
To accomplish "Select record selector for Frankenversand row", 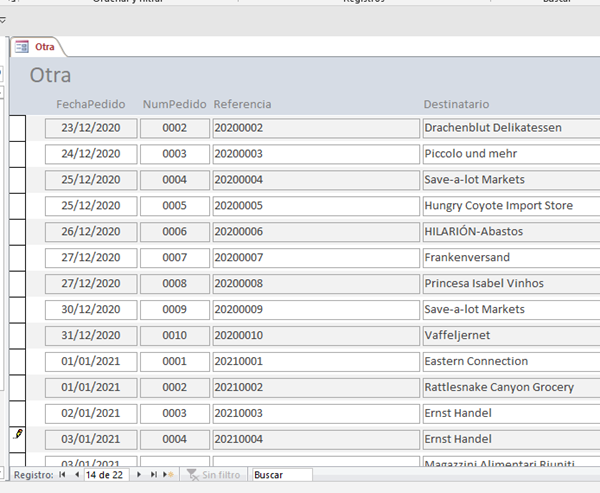I will coord(18,258).
